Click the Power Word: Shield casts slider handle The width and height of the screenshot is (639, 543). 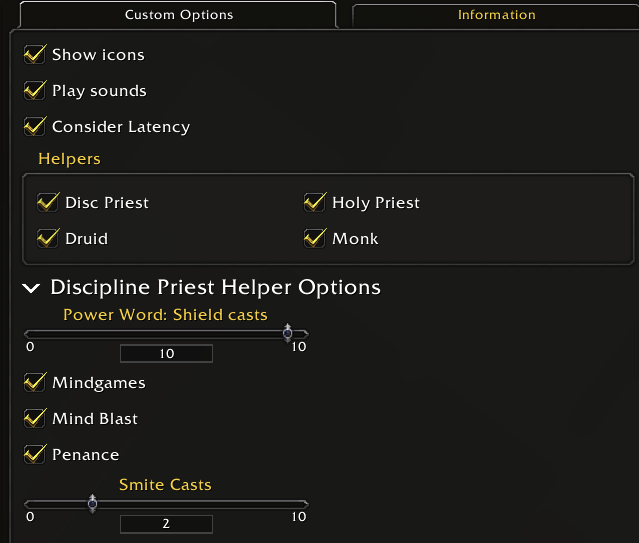(x=288, y=333)
